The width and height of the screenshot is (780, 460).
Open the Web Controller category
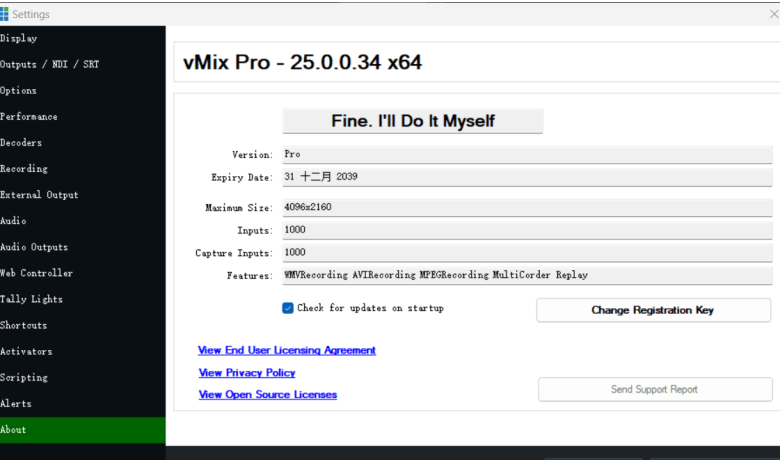coord(83,273)
